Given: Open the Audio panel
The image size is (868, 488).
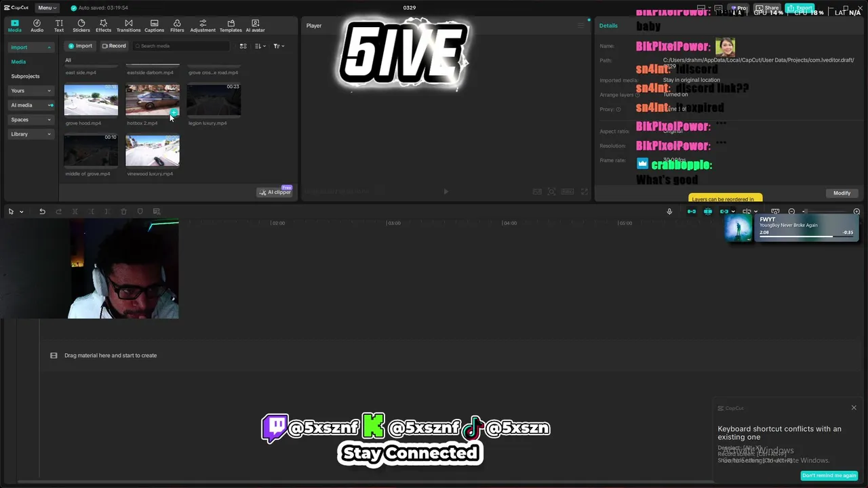Looking at the screenshot, I should click(x=37, y=26).
